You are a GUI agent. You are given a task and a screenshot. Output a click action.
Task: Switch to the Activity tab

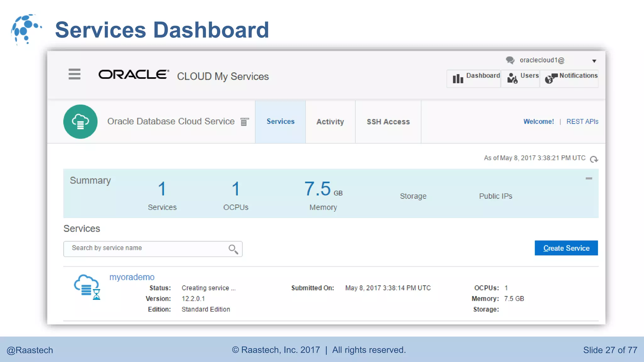point(330,122)
